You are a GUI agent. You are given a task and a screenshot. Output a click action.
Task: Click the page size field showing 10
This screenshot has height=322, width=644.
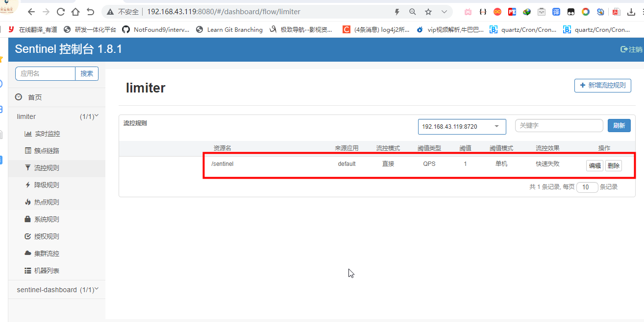pyautogui.click(x=587, y=187)
